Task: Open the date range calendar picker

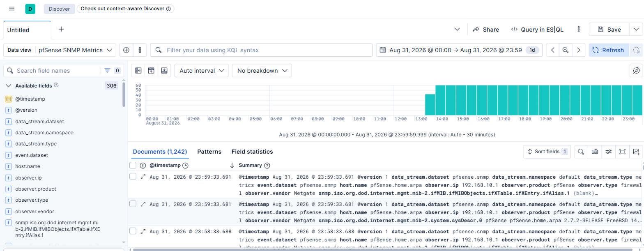Action: pyautogui.click(x=383, y=50)
